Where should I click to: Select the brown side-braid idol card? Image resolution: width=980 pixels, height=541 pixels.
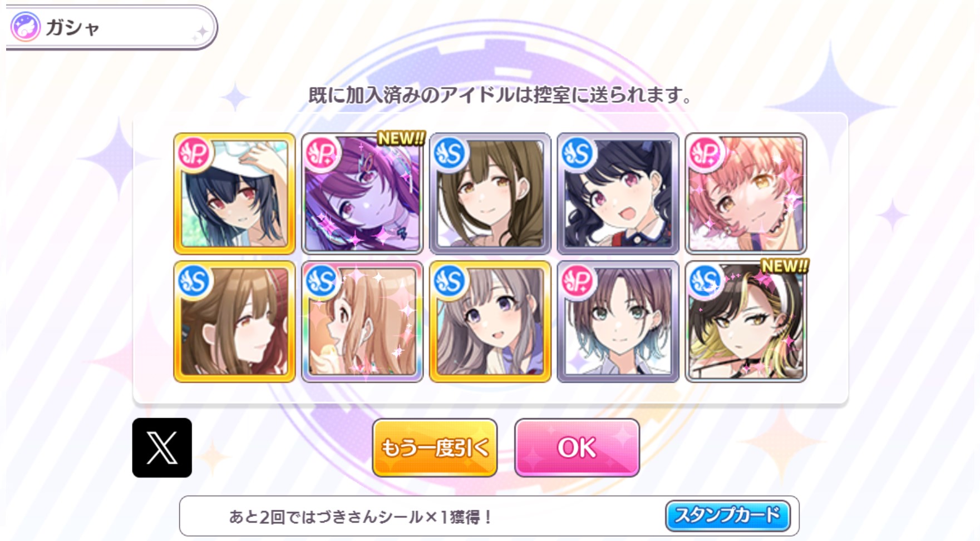490,193
